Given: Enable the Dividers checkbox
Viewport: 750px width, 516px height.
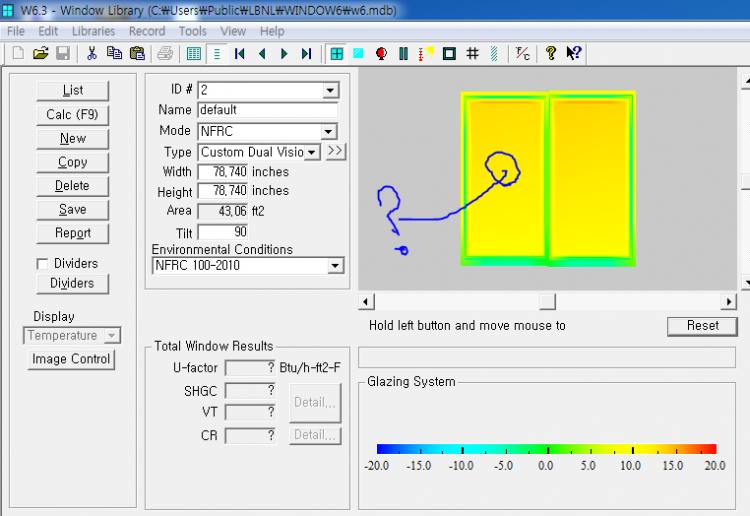Looking at the screenshot, I should click(42, 264).
